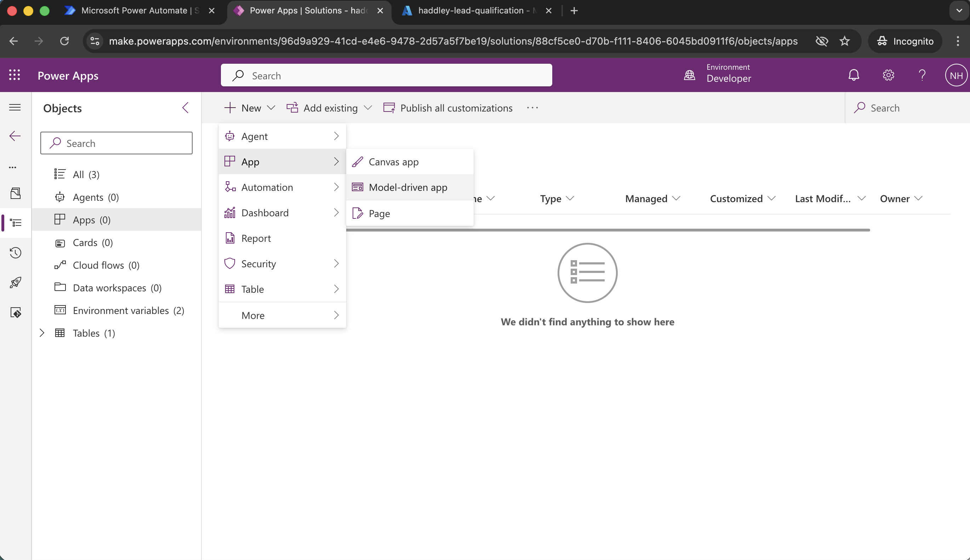
Task: Select Report in the New menu
Action: click(282, 238)
